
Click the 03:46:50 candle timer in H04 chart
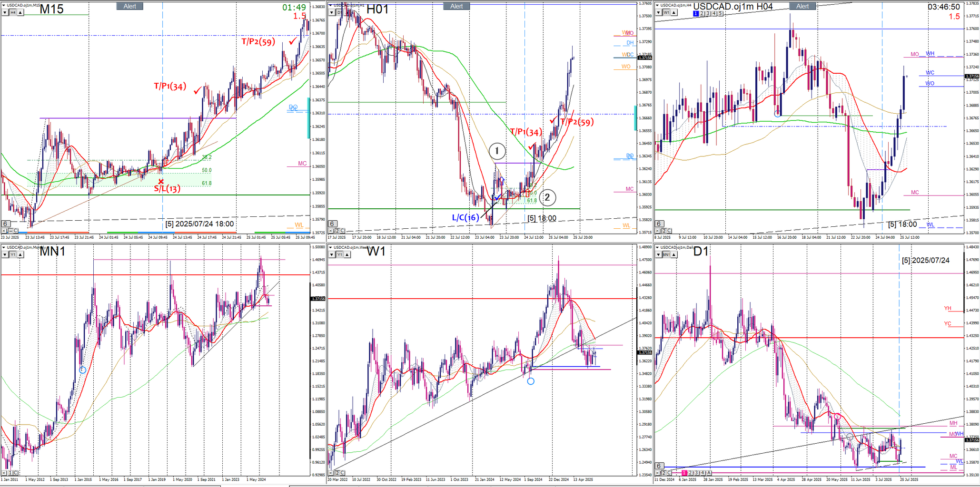944,7
